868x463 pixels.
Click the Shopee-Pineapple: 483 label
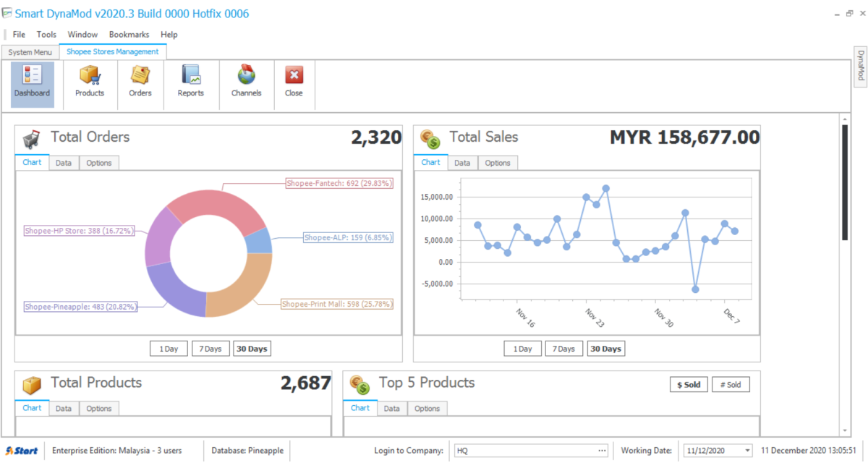coord(80,307)
